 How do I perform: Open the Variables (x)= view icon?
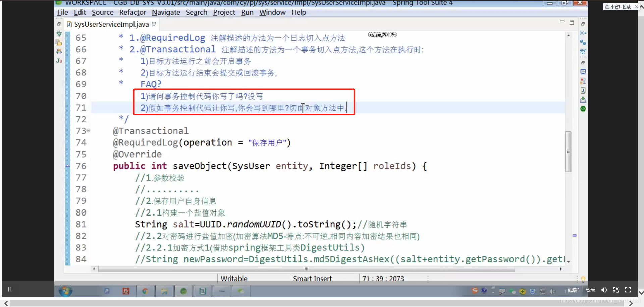(583, 33)
